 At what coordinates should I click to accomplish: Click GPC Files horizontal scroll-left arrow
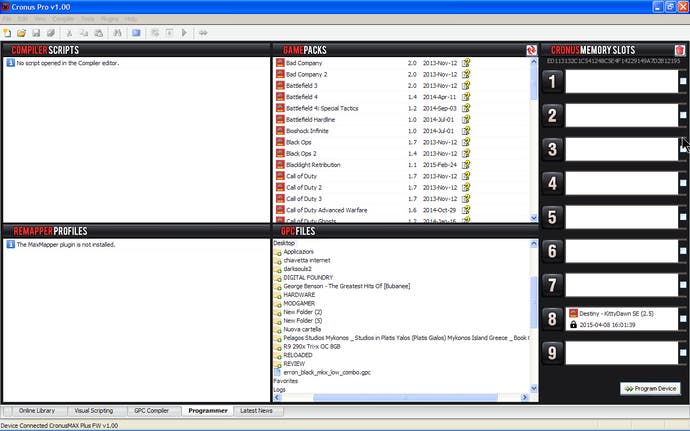(277, 398)
